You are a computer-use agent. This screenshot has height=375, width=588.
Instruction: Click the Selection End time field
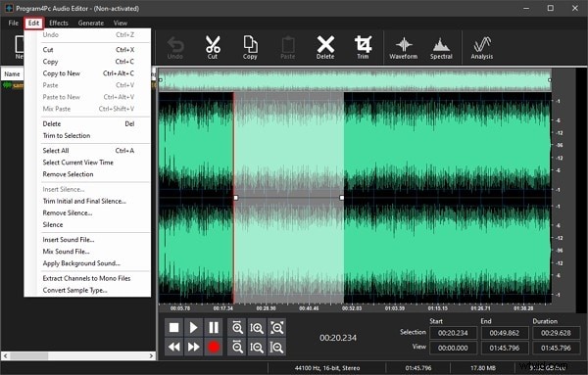pyautogui.click(x=505, y=333)
